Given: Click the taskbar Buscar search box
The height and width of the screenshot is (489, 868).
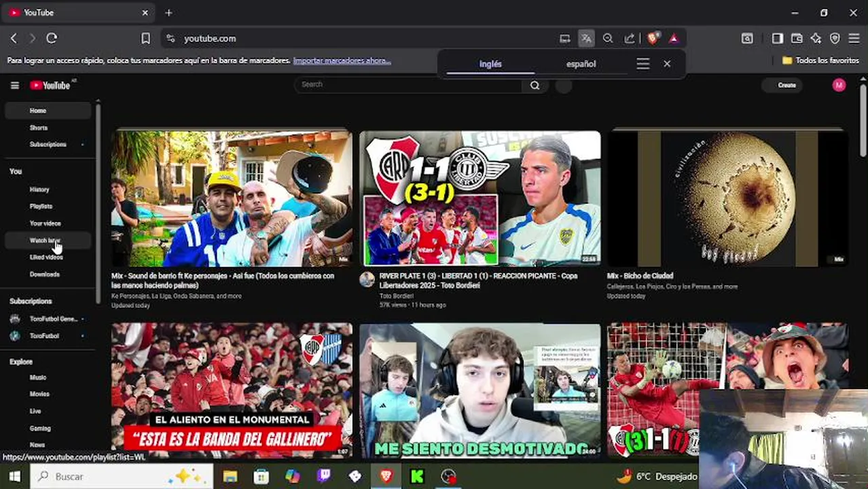Looking at the screenshot, I should coord(122,476).
